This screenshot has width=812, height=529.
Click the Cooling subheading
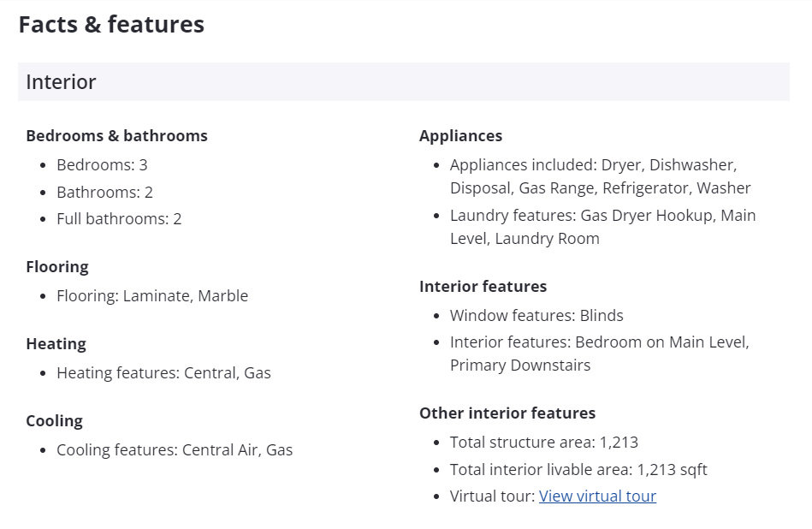pyautogui.click(x=55, y=420)
